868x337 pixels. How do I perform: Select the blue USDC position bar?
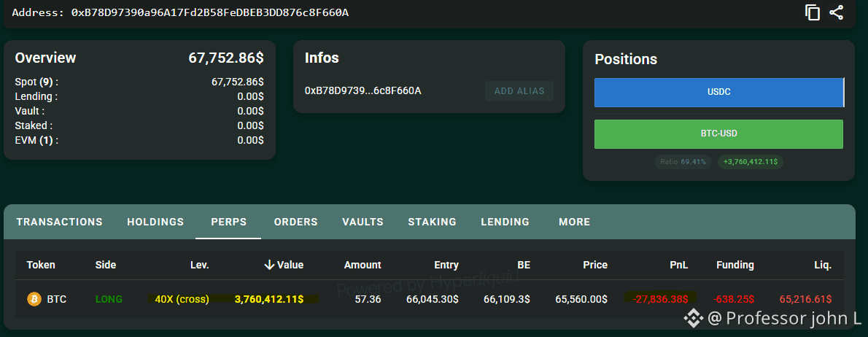click(x=719, y=93)
